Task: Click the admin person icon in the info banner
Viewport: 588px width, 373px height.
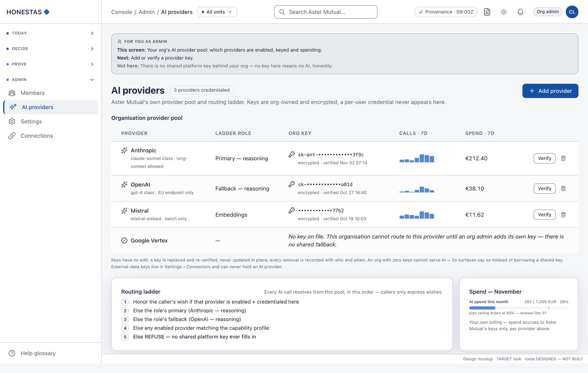Action: [x=119, y=41]
